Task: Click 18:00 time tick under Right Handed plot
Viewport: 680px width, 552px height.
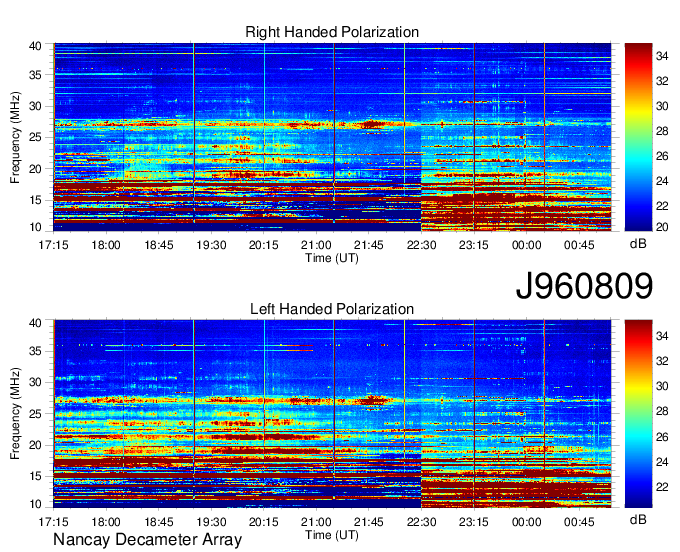Action: coord(106,245)
